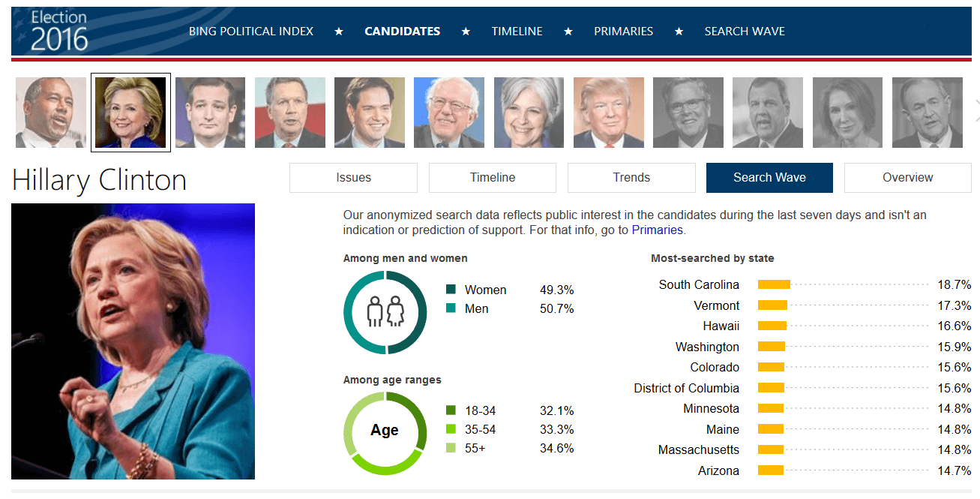
Task: Open the PRIMARIES menu item
Action: click(623, 31)
